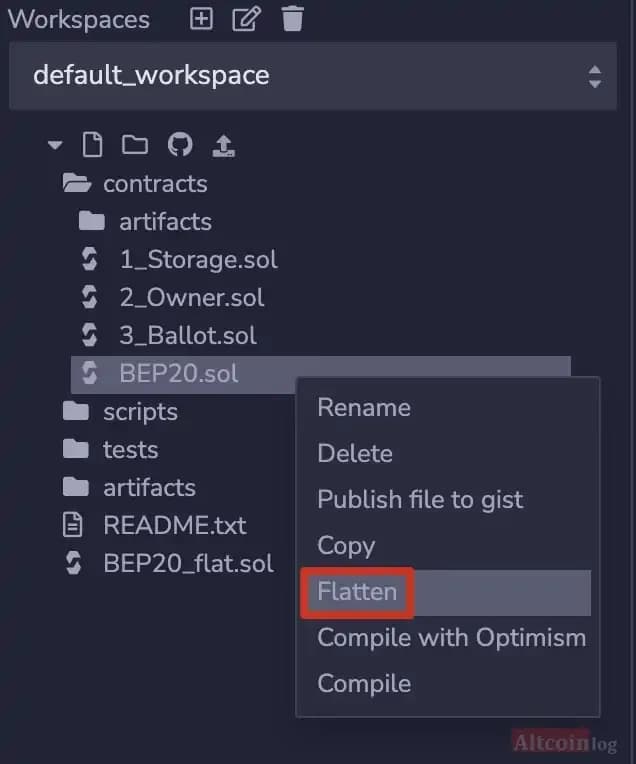Viewport: 636px width, 764px height.
Task: Click folder icon beside tests
Action: (76, 449)
